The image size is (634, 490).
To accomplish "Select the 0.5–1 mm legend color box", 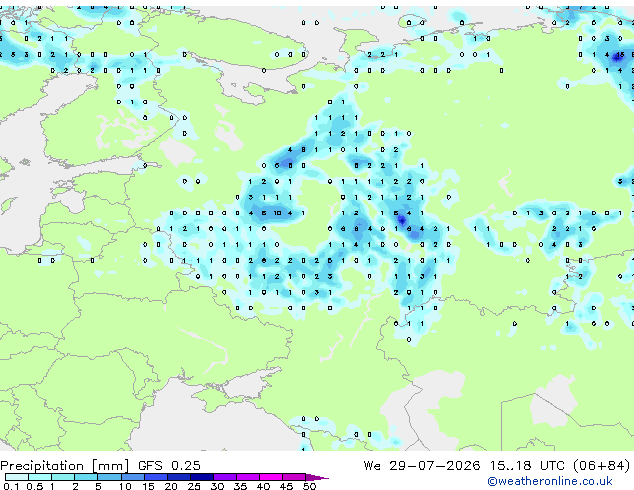I will point(40,477).
